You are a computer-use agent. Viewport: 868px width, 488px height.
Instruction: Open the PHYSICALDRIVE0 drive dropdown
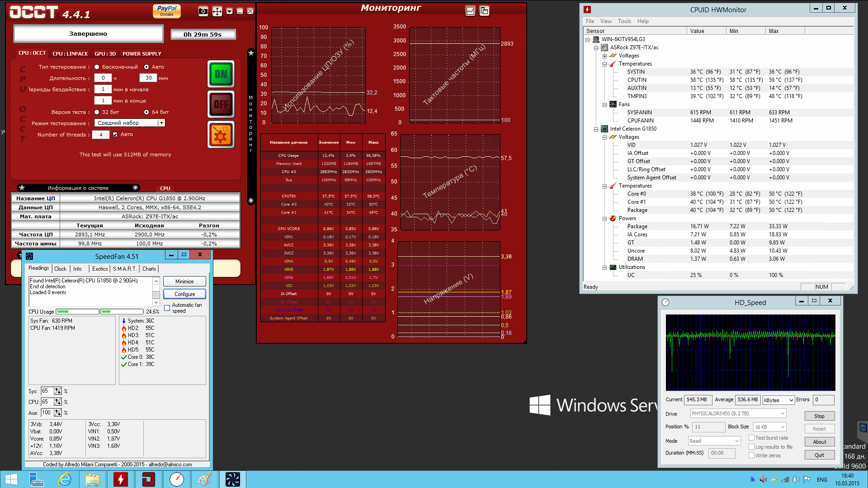(738, 413)
